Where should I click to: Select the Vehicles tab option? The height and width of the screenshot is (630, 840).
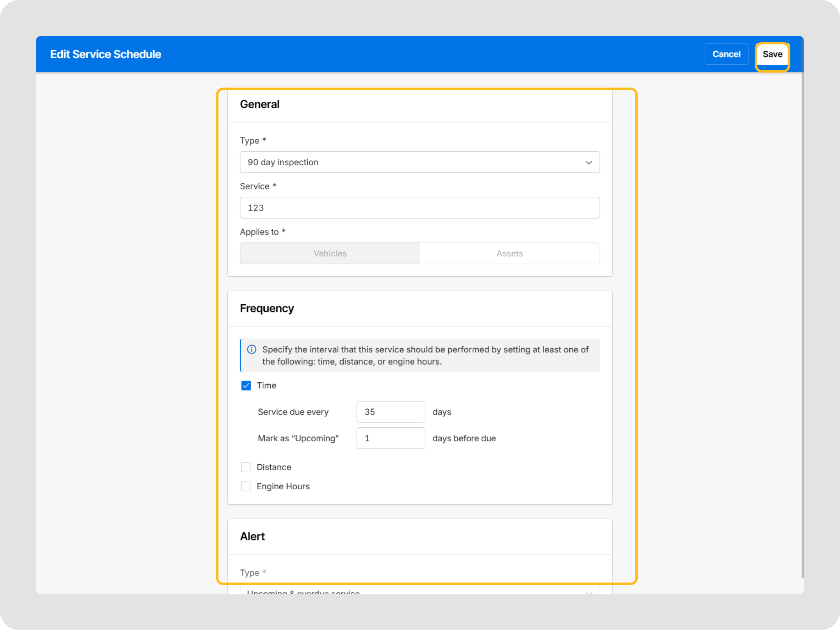pyautogui.click(x=330, y=253)
